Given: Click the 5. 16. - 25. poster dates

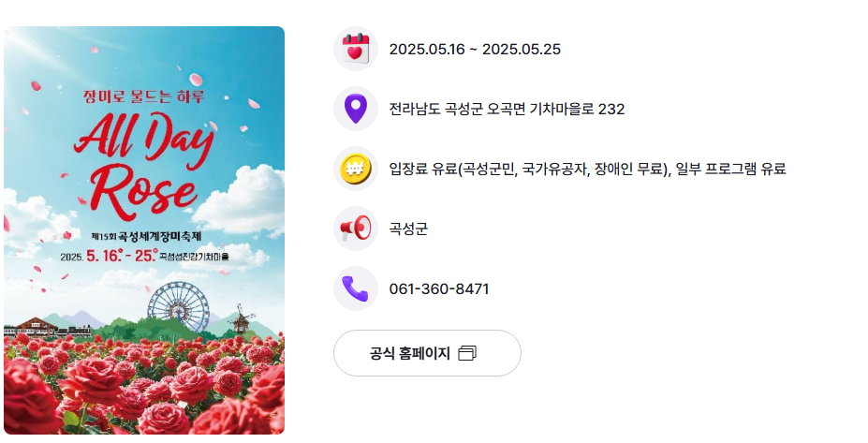Looking at the screenshot, I should [122, 256].
